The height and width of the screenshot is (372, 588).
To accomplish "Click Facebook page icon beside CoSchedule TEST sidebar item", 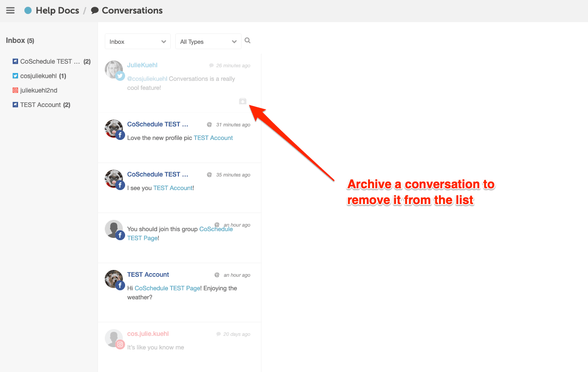I will (15, 61).
